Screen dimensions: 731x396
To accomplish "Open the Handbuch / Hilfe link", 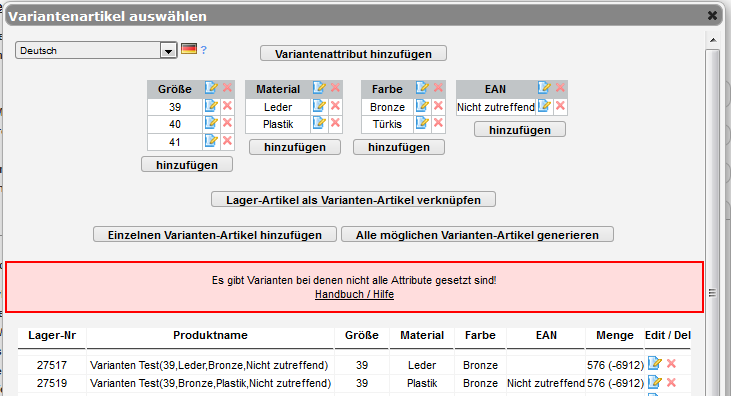I will [x=354, y=294].
